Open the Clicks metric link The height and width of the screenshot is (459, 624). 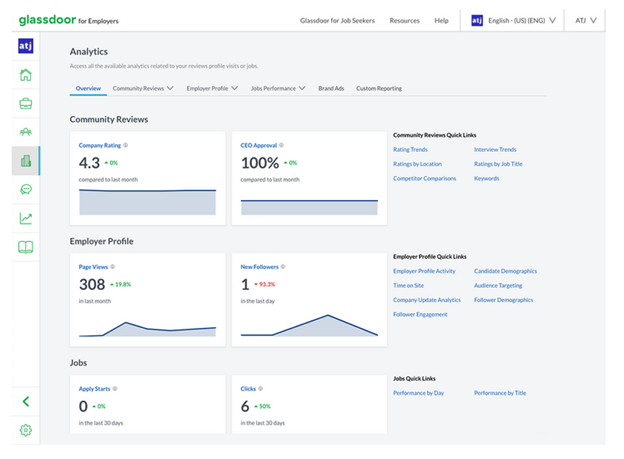[248, 389]
